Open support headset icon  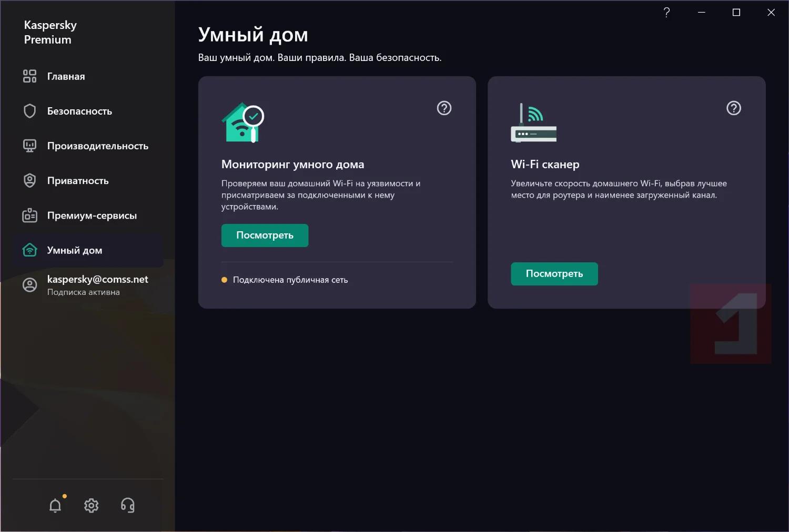tap(128, 506)
